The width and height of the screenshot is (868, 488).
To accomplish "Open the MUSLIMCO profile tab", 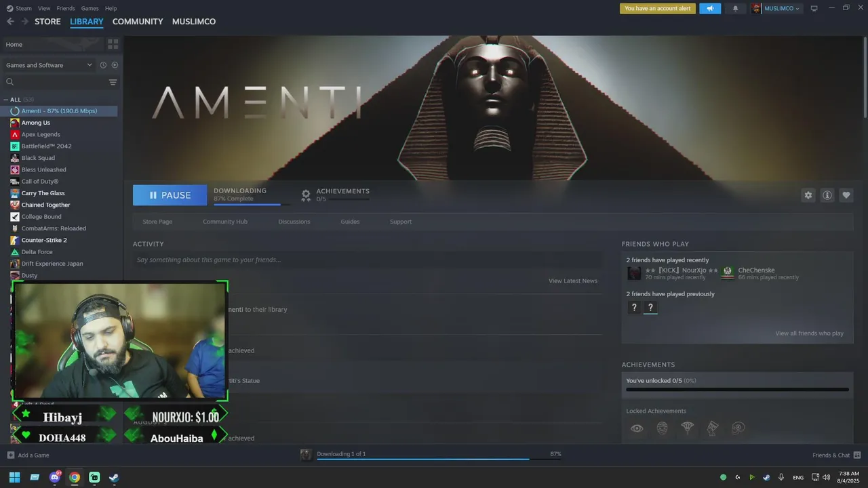I will pos(194,22).
